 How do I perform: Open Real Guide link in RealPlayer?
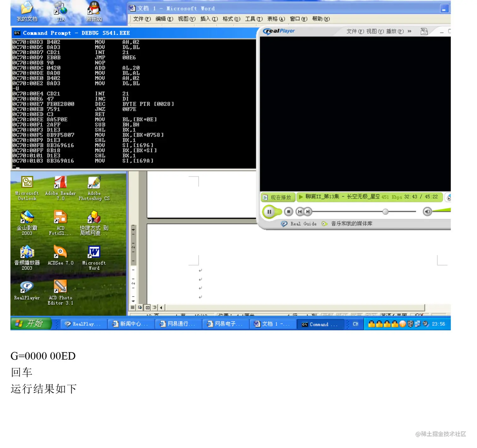299,224
